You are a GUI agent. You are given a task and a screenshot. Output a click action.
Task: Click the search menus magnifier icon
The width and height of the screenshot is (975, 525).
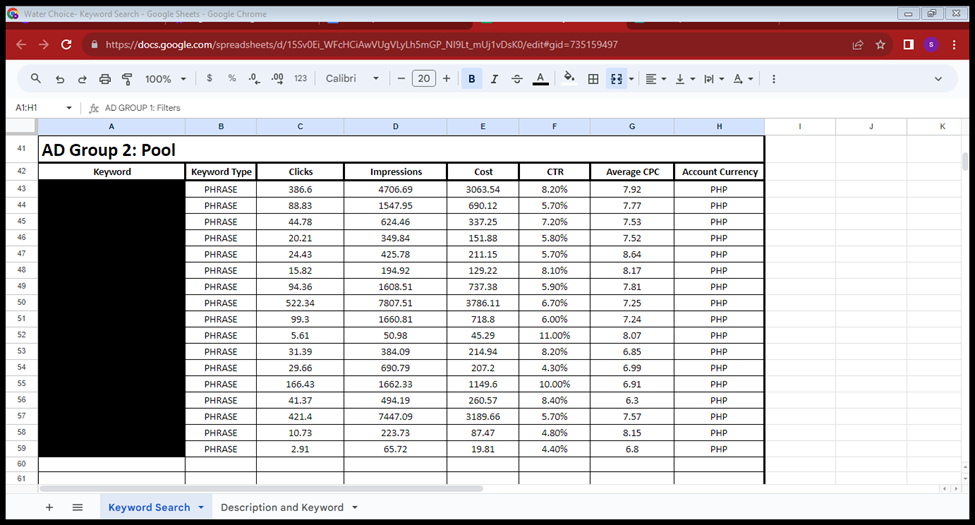pos(35,79)
